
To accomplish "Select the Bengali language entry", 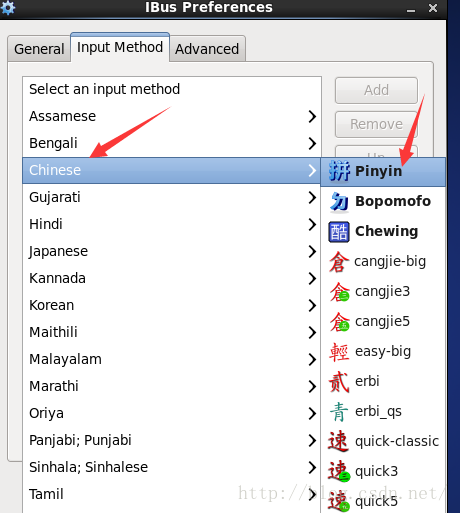I will [x=172, y=143].
